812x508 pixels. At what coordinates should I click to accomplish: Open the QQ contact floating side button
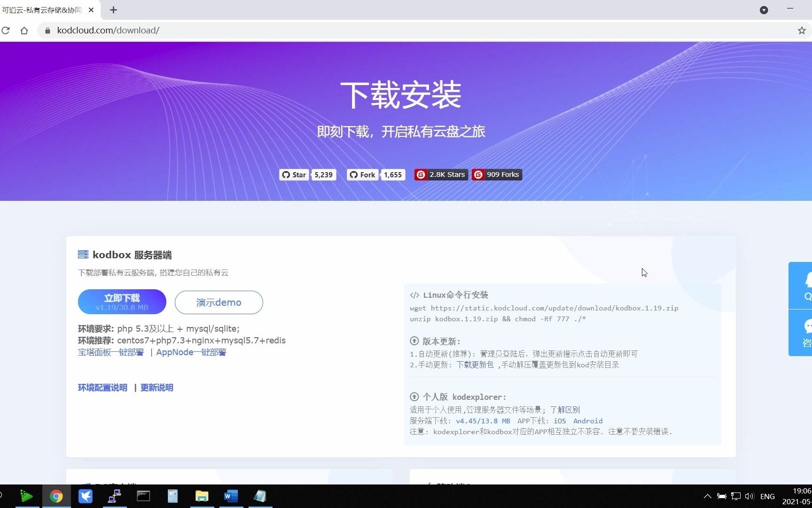(801, 286)
